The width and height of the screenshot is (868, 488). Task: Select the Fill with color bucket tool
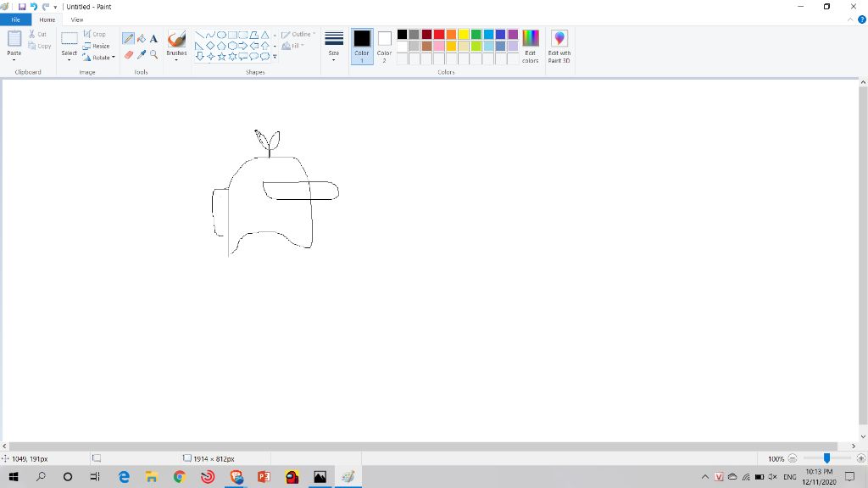click(x=142, y=39)
